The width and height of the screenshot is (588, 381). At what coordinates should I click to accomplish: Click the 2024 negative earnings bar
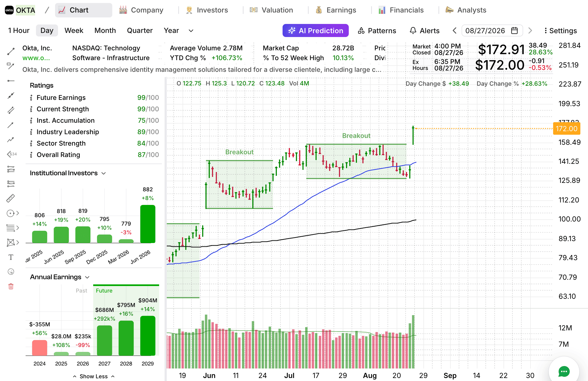coord(40,348)
